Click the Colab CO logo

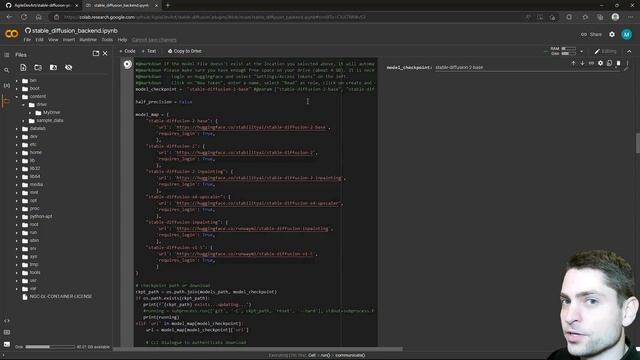pos(11,34)
